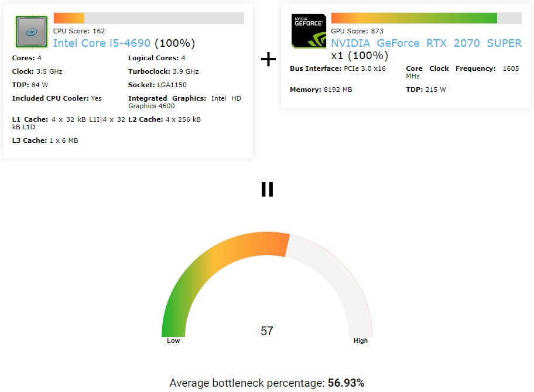The height and width of the screenshot is (392, 534).
Task: Click the 'L3 Cache: 1 x 6 MB' text
Action: click(x=45, y=140)
